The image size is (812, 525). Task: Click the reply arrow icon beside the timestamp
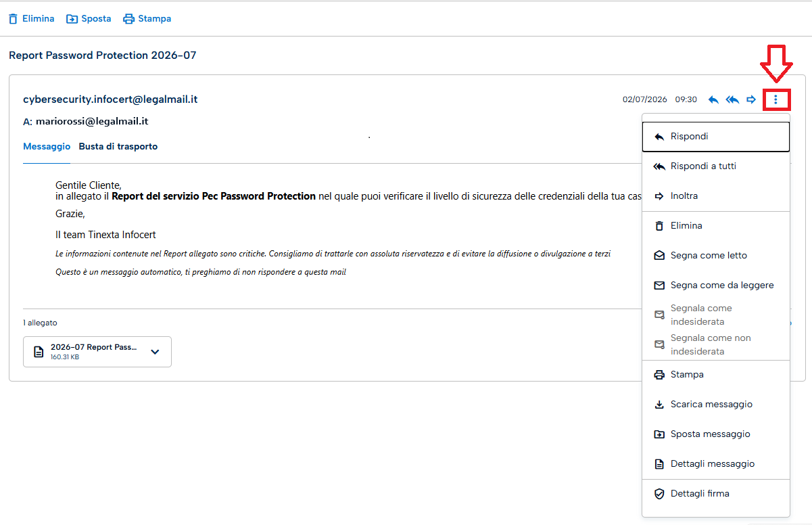713,100
